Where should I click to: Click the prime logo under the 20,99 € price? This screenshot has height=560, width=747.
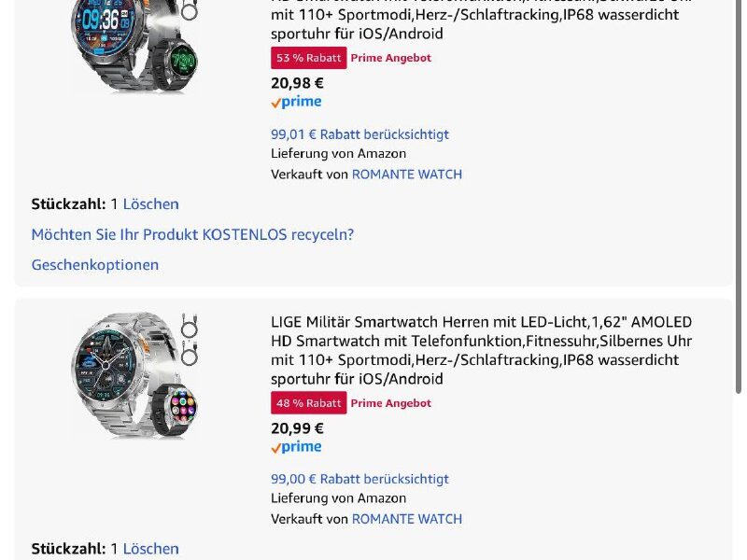coord(296,448)
